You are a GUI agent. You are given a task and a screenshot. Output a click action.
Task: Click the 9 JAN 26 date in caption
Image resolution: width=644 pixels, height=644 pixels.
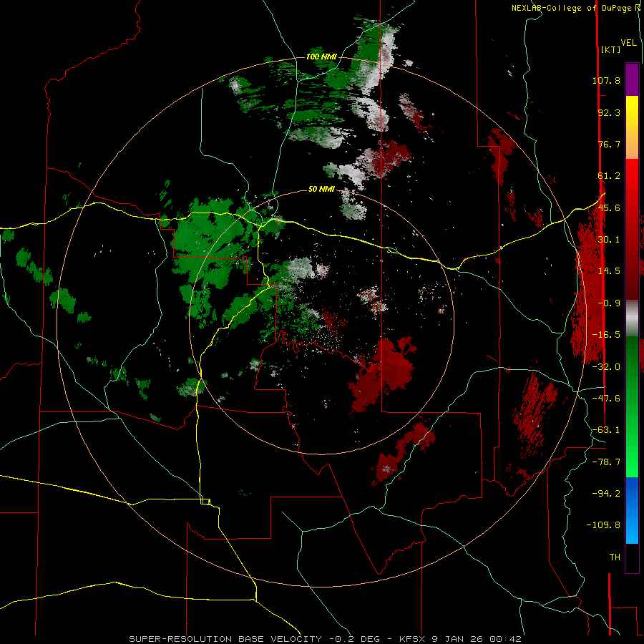click(457, 639)
